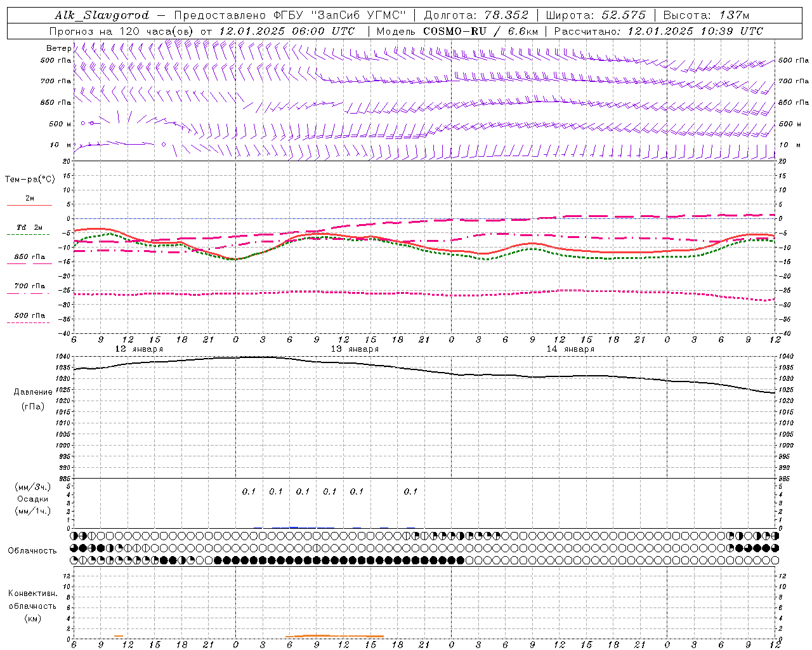
Task: Select the Конвективн. облачность label
Action: [32, 600]
